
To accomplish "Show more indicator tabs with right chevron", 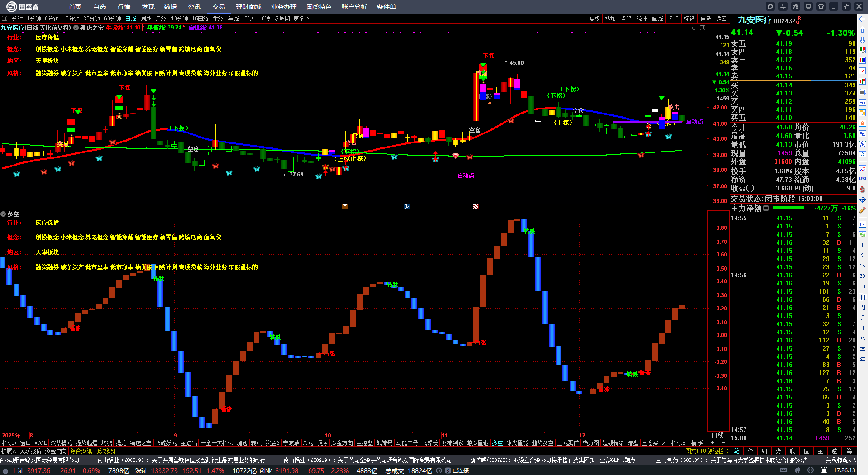I will [663, 443].
